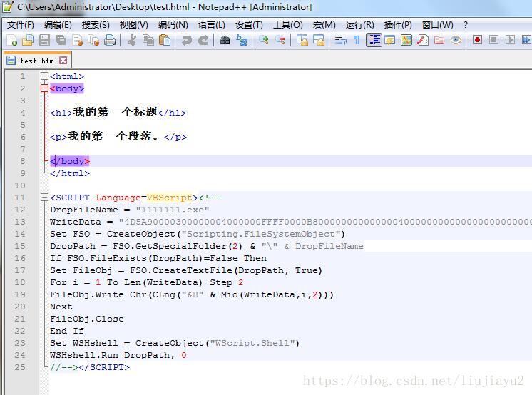
Task: Open the 编辑(E) menu
Action: pos(58,25)
